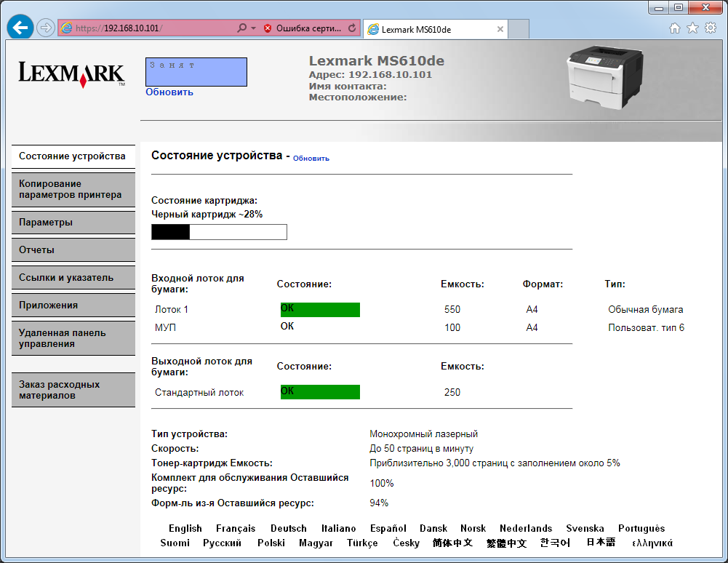
Task: Switch language to Italiano
Action: (338, 528)
